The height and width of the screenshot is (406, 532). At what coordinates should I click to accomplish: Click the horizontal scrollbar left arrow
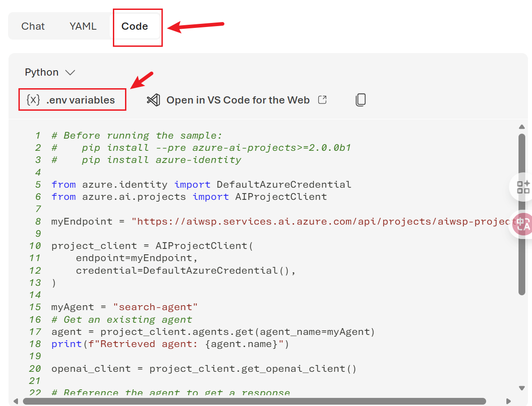pyautogui.click(x=16, y=401)
